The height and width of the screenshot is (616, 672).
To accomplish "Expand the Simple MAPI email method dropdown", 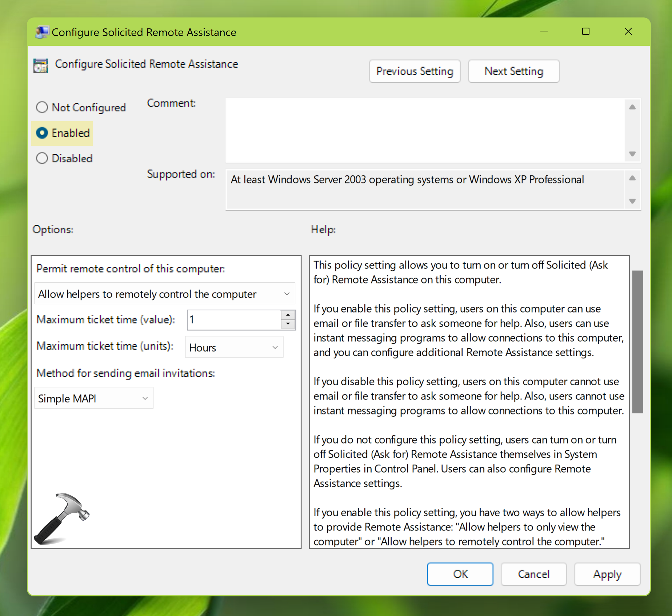I will coord(94,398).
